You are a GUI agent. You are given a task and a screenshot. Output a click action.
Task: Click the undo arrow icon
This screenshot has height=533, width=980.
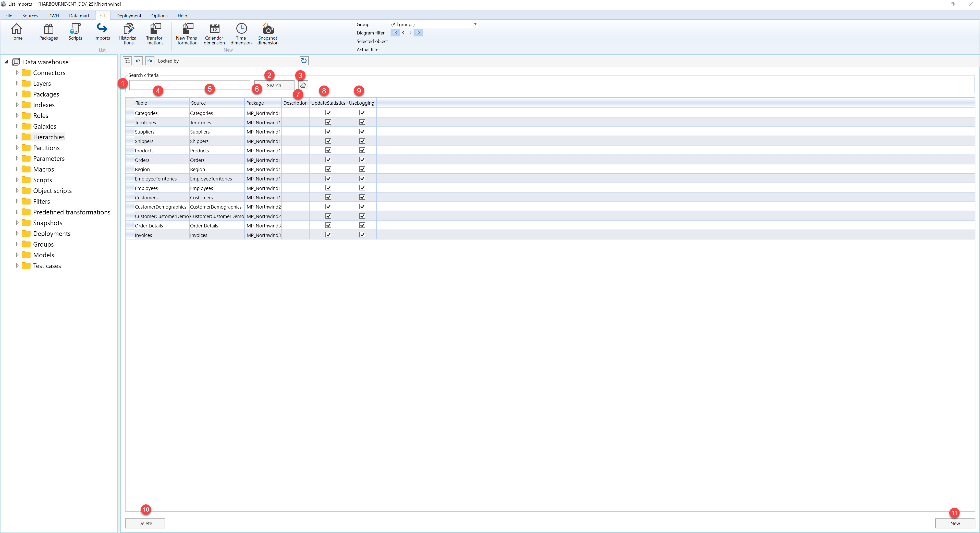(x=138, y=61)
